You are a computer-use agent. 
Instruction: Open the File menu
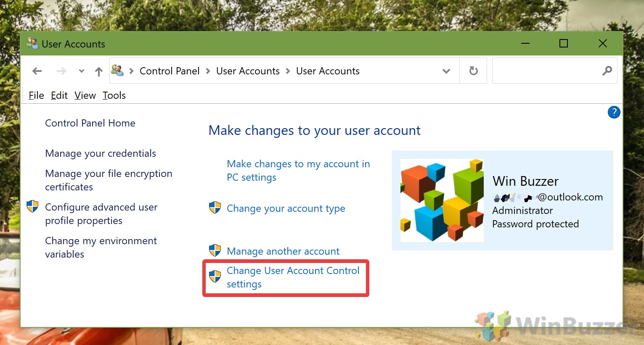(x=36, y=95)
